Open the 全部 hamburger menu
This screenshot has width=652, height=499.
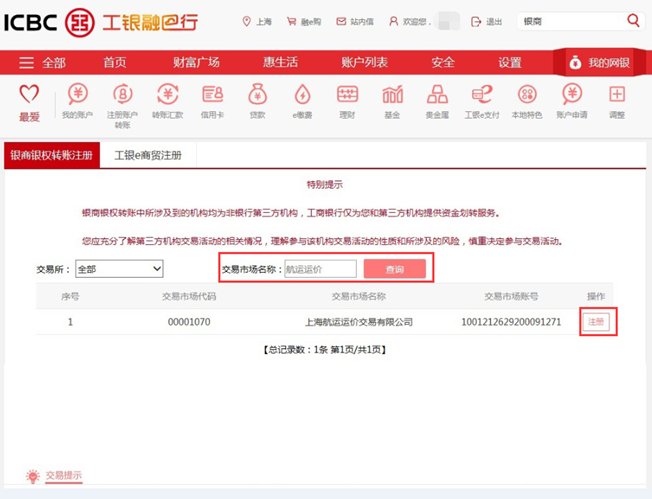click(42, 62)
